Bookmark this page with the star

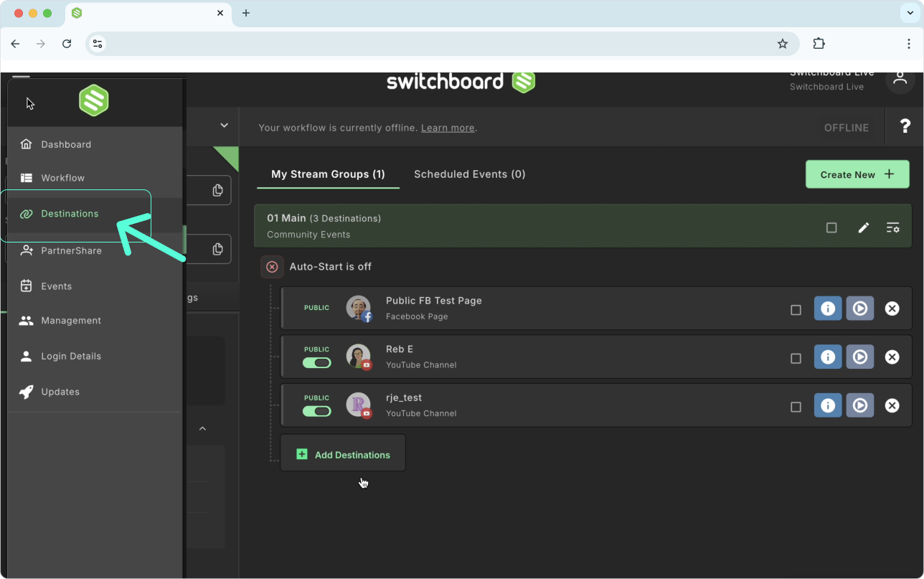pos(783,44)
